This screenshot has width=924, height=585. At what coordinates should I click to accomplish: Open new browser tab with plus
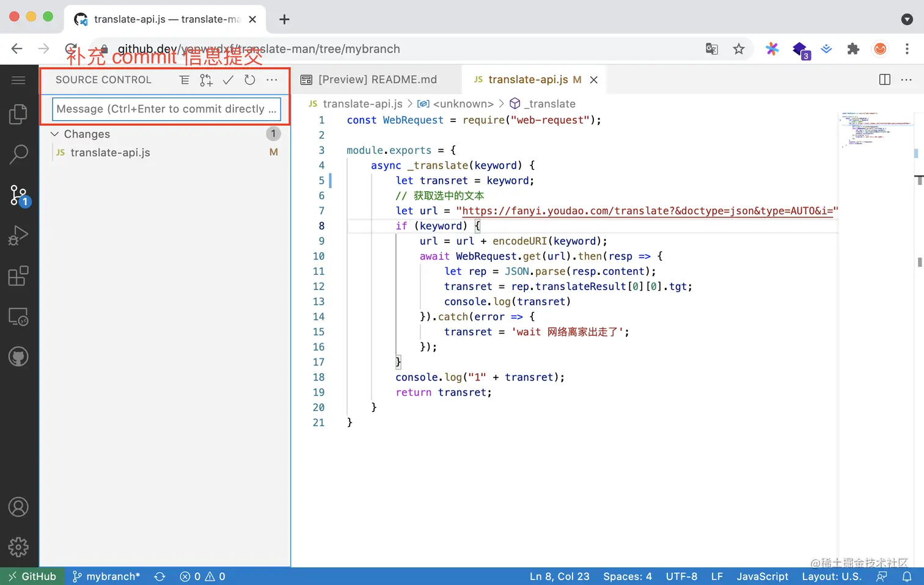pyautogui.click(x=284, y=20)
